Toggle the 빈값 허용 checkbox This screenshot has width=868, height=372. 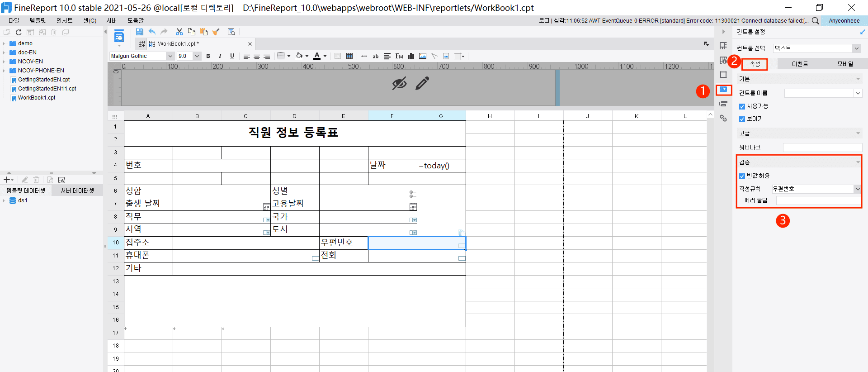(742, 176)
